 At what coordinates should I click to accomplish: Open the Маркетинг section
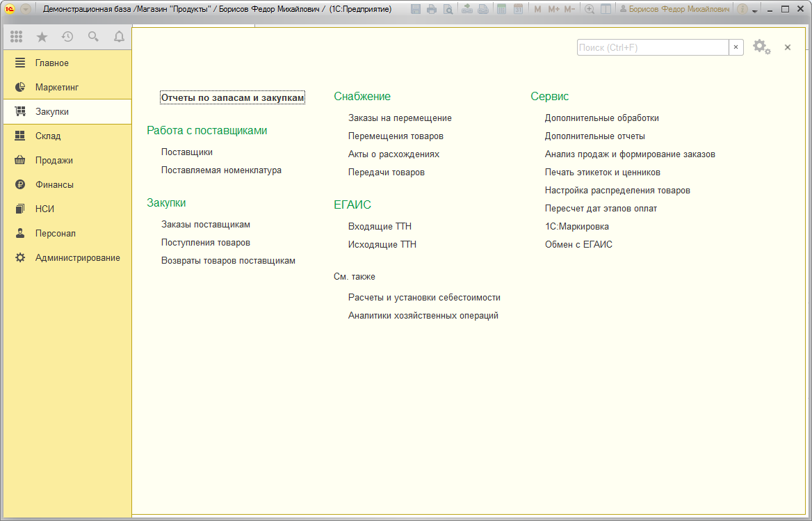click(x=67, y=87)
